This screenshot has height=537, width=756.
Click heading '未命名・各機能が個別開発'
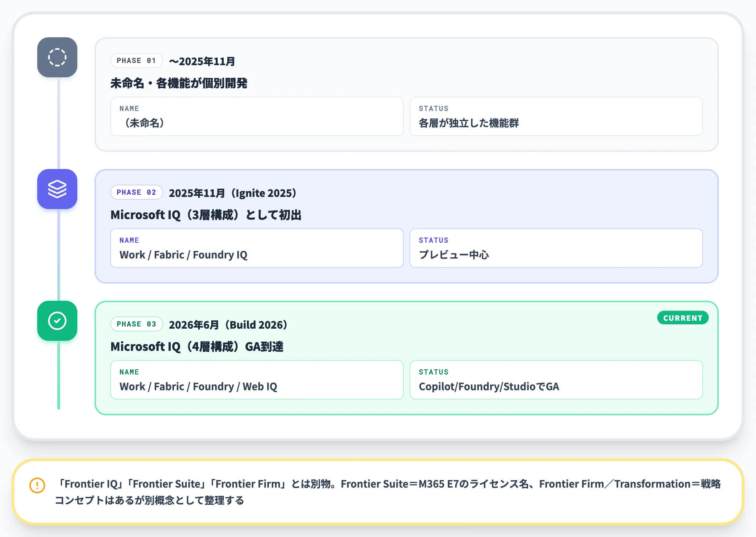click(x=179, y=83)
